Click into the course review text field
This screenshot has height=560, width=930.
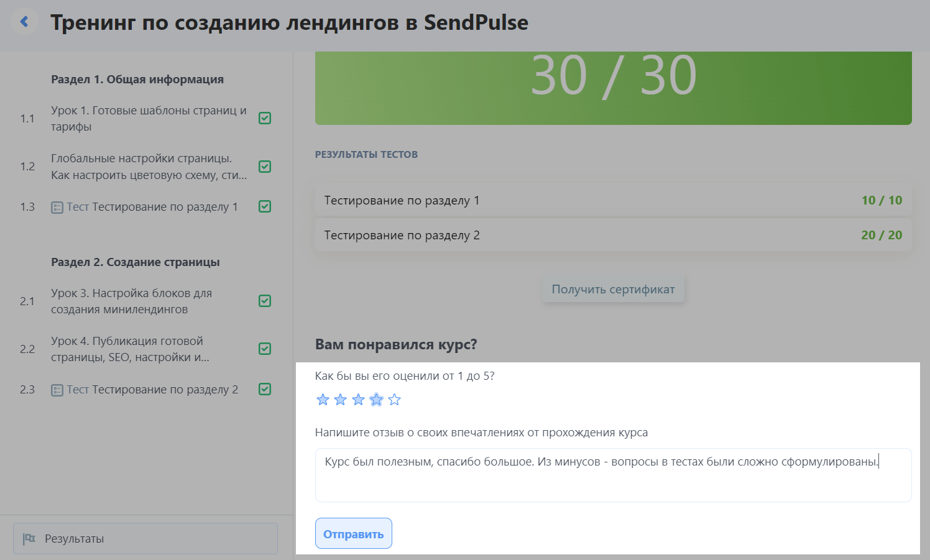point(613,475)
